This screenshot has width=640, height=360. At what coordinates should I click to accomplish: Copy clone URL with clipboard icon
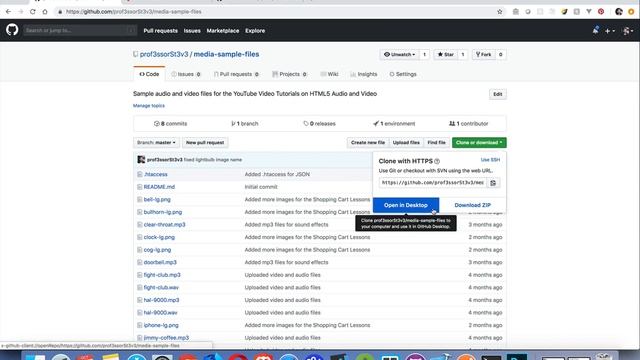coord(493,183)
